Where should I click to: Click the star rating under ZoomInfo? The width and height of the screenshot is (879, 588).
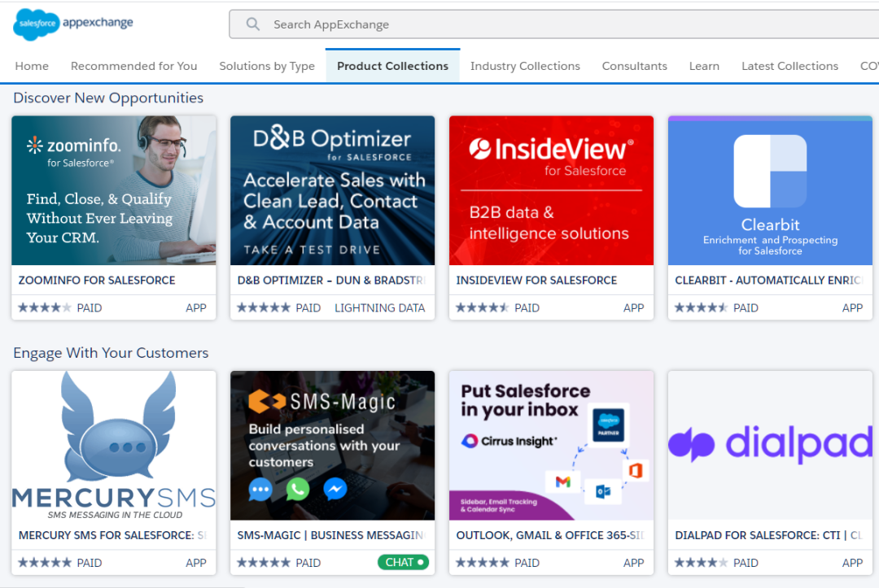(x=45, y=307)
